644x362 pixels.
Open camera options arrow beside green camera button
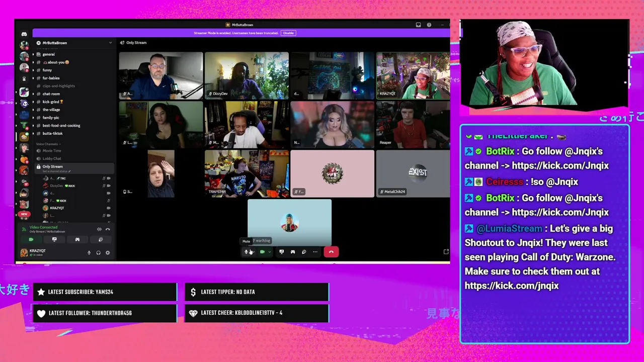[x=269, y=252]
